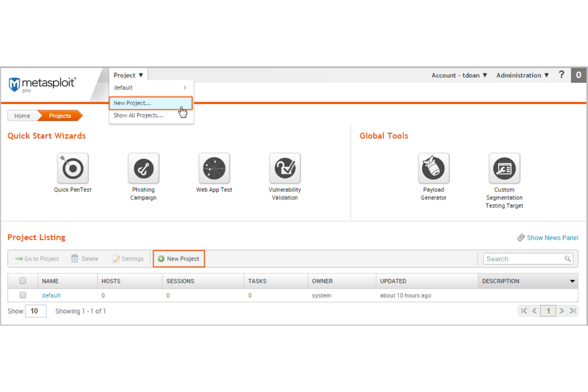Open the project Settings button
588x392 pixels.
coord(128,259)
